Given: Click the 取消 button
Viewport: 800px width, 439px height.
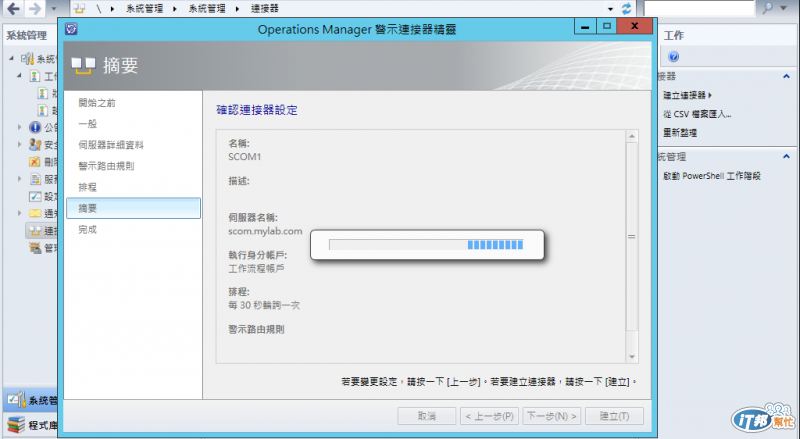Looking at the screenshot, I should [x=427, y=416].
